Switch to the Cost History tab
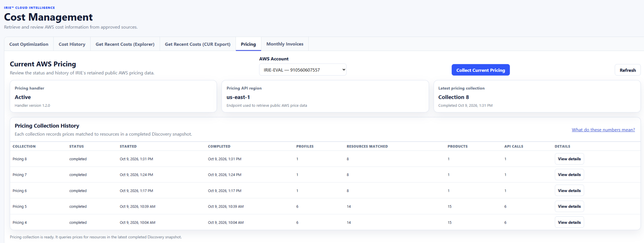Image resolution: width=644 pixels, height=243 pixels. pos(72,44)
